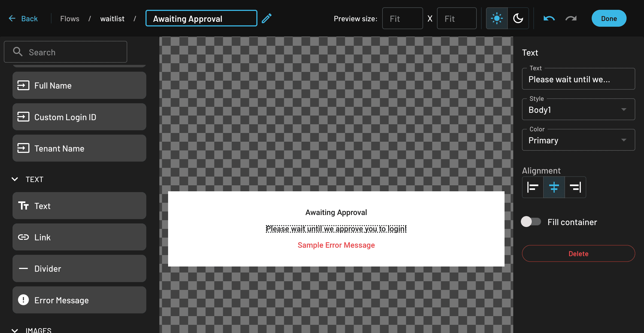Click the Search field in the sidebar
The height and width of the screenshot is (333, 644).
tap(65, 52)
